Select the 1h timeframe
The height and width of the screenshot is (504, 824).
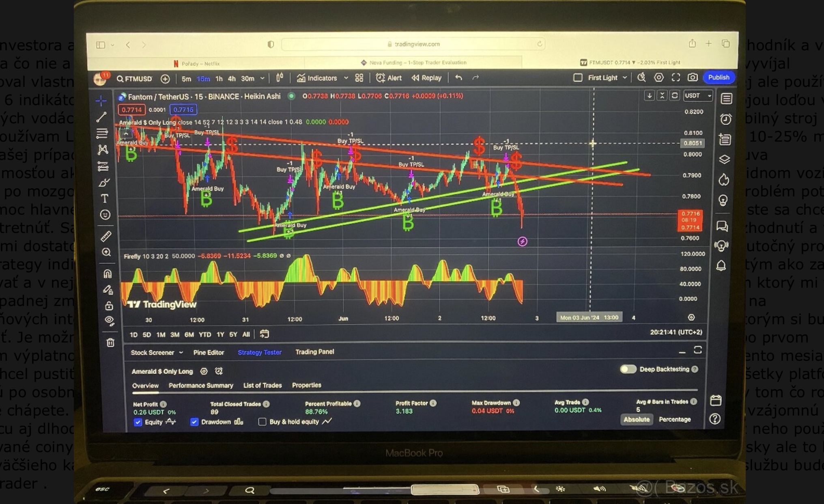pos(219,79)
